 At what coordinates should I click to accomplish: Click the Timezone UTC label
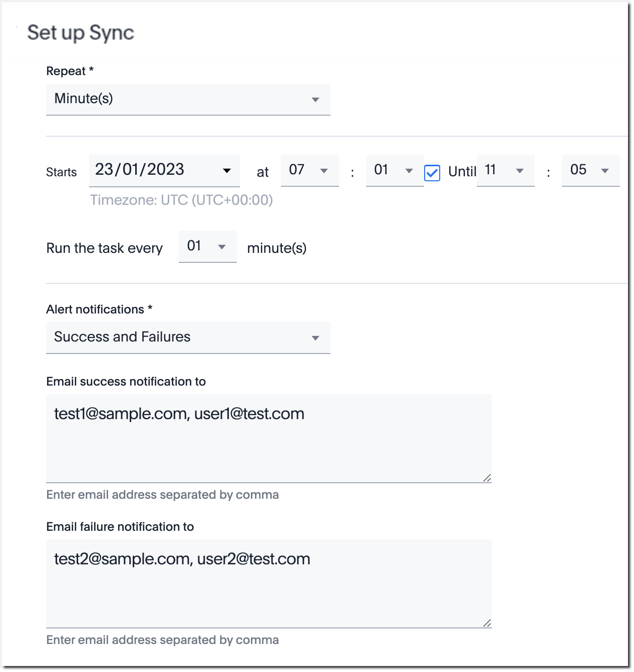(181, 200)
